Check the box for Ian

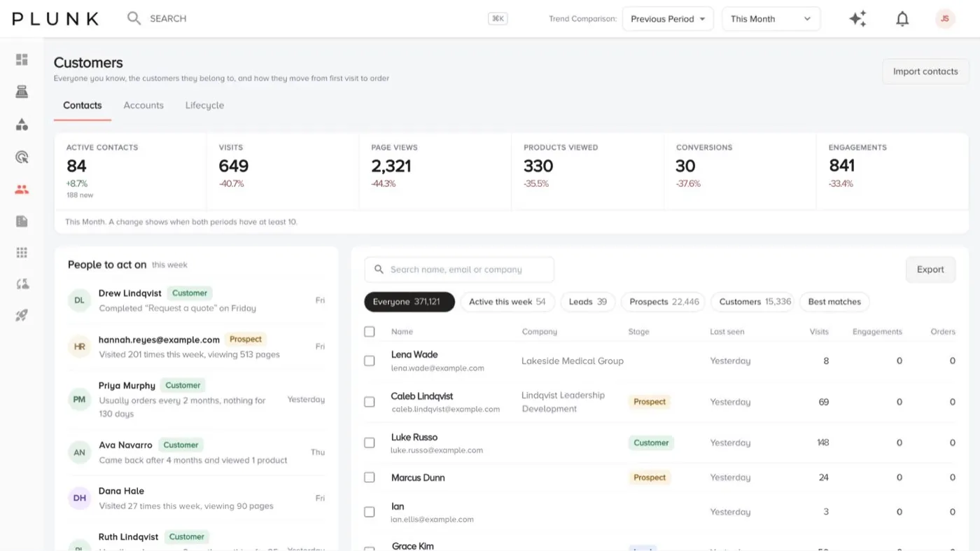point(370,512)
